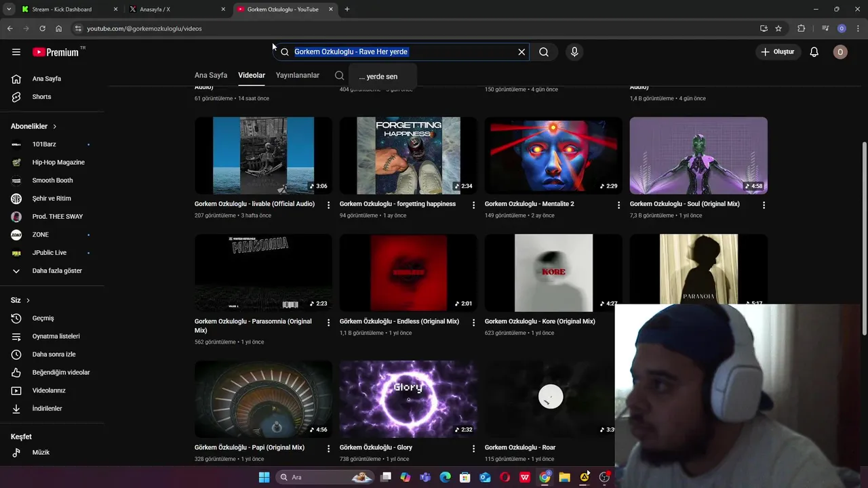Open File Explorer from the taskbar
The height and width of the screenshot is (488, 868).
pyautogui.click(x=564, y=477)
